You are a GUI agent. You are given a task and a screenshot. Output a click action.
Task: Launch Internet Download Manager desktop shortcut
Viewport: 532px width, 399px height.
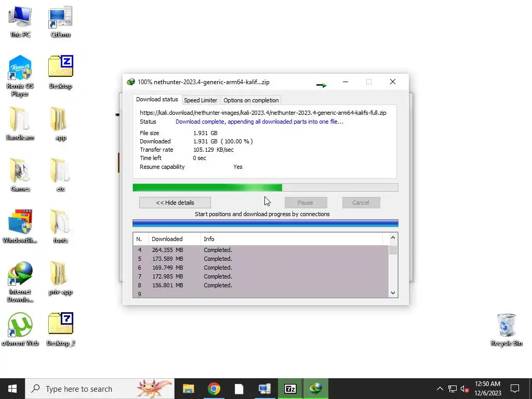click(x=20, y=282)
